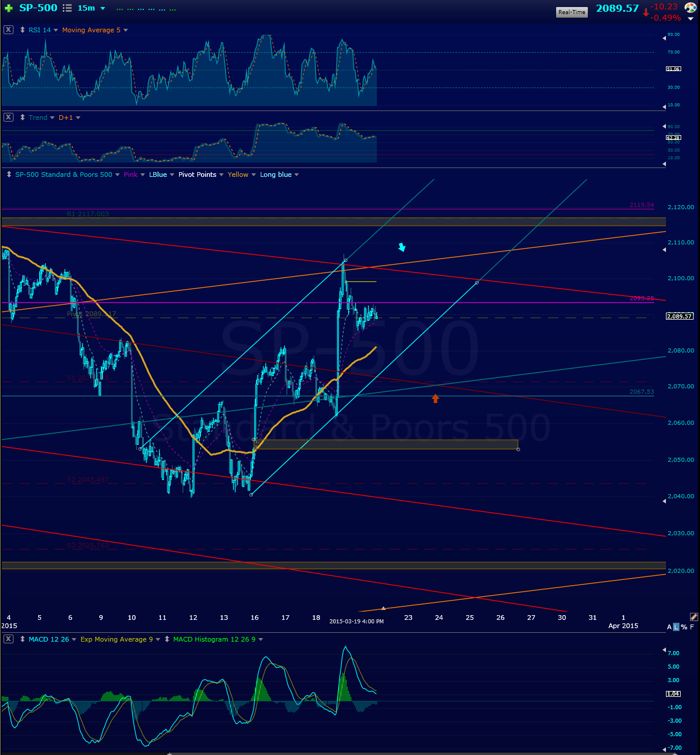Click the cyan down arrow marker on chart
700x755 pixels.
pyautogui.click(x=402, y=247)
